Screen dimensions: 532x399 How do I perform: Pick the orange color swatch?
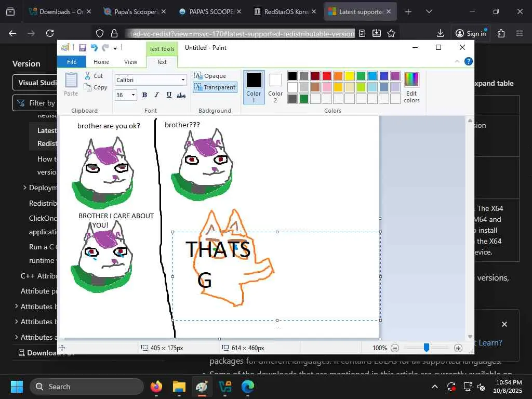[338, 76]
